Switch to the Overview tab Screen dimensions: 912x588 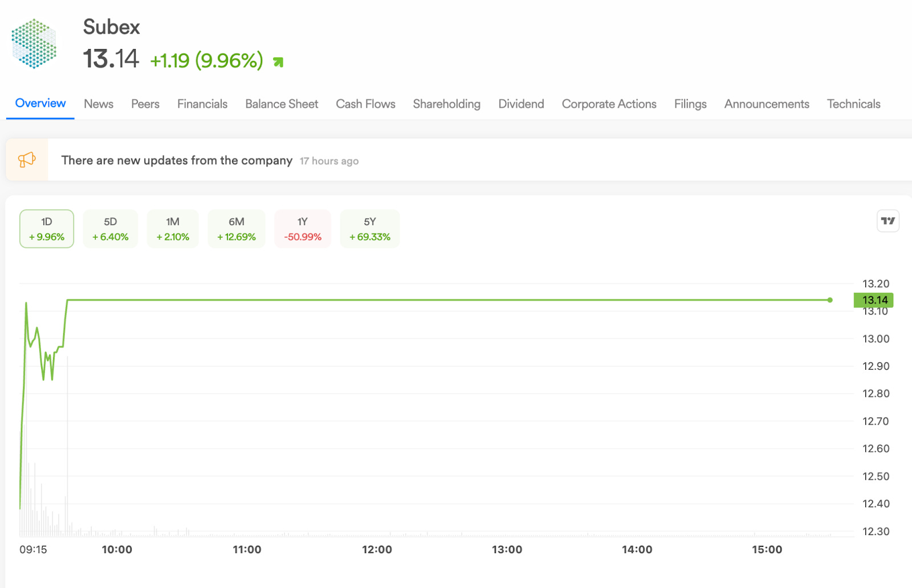(40, 103)
